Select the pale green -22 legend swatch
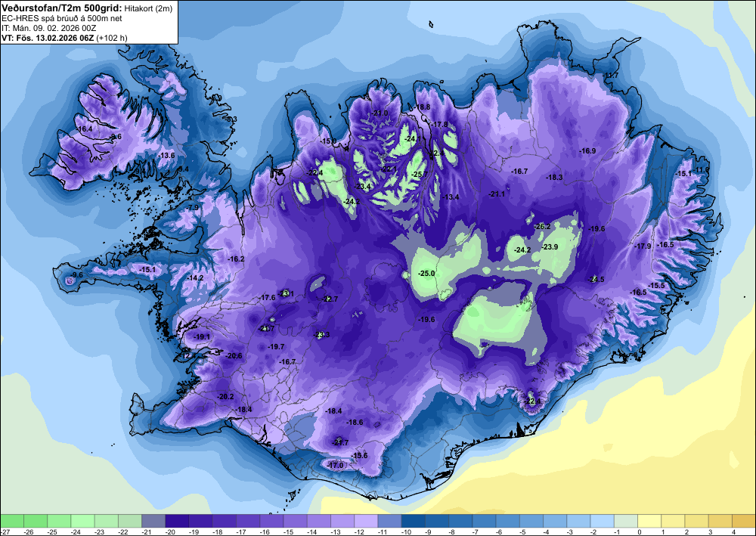Viewport: 756px width, 536px height. coord(130,521)
